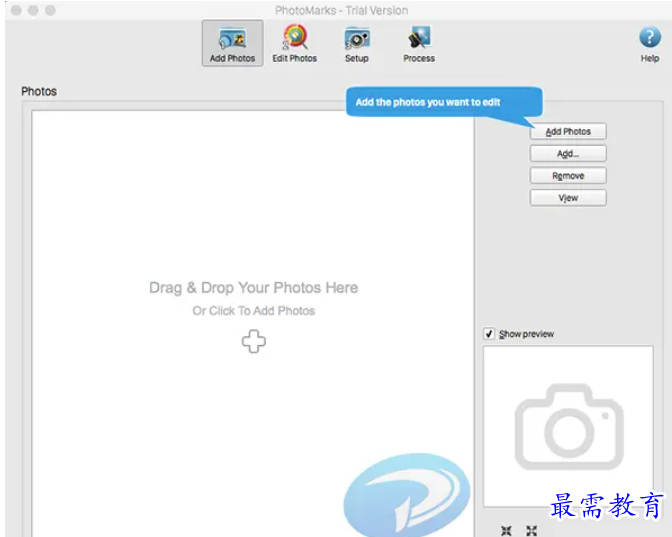672x537 pixels.
Task: Toggle the Show preview checkbox
Action: point(489,334)
